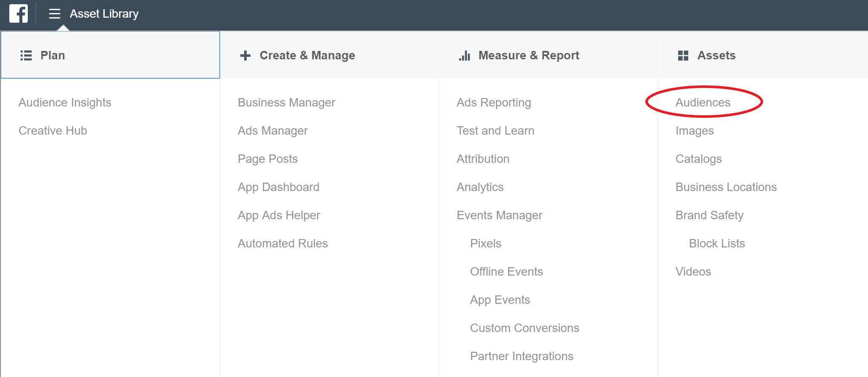Click the Measure & Report bar chart icon

(465, 56)
